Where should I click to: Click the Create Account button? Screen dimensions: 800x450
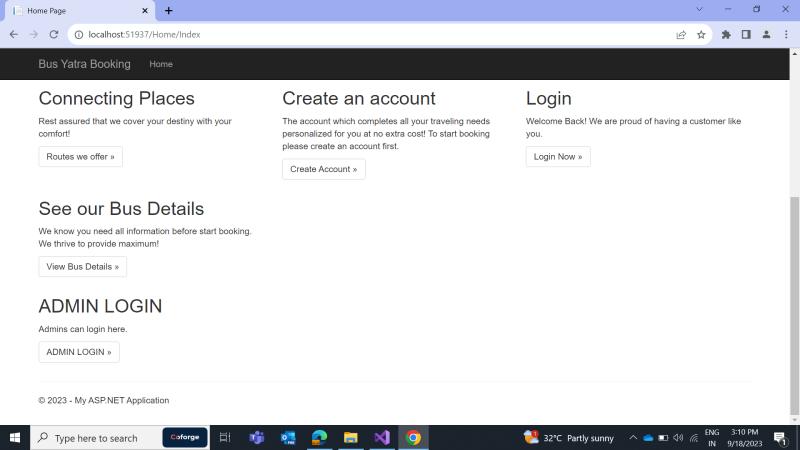(323, 169)
